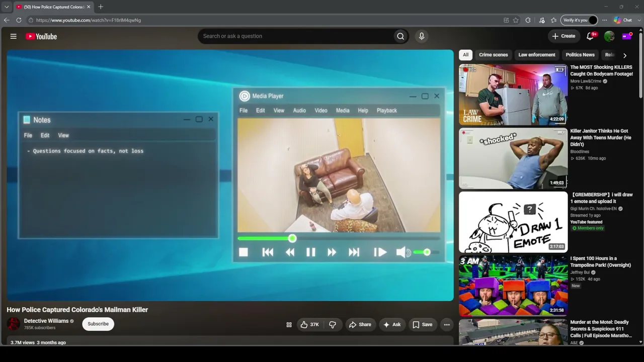Click the video title 'How Police Captured Colorado's Mailman Killer'

click(77, 310)
